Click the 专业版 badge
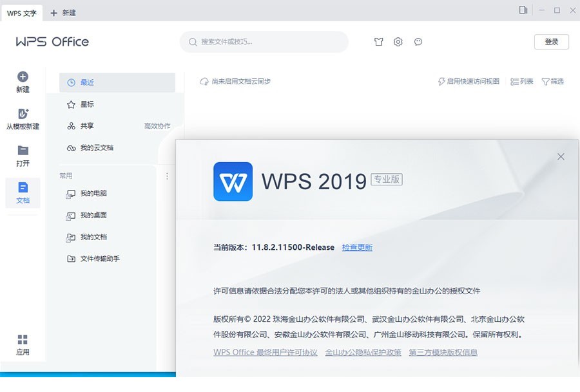This screenshot has width=580, height=392. tap(387, 179)
